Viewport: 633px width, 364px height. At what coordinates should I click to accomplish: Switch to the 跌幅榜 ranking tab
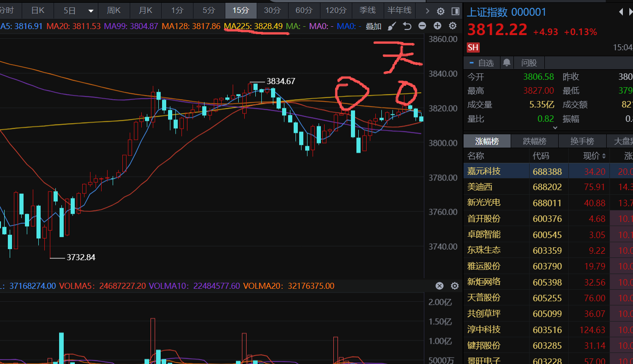click(x=534, y=141)
